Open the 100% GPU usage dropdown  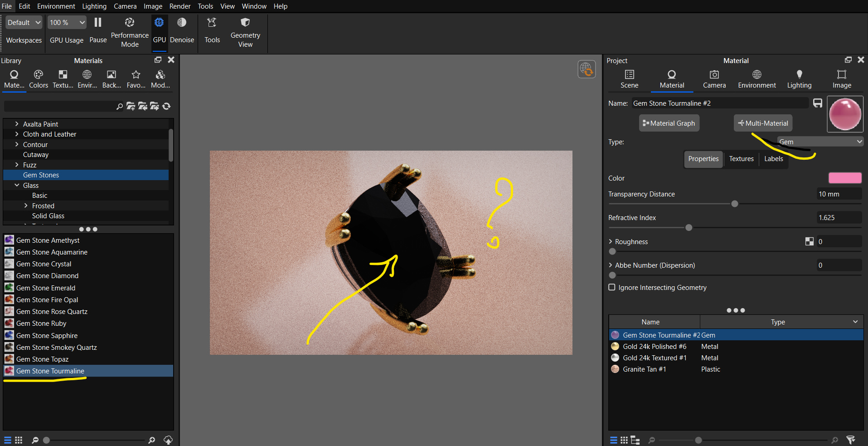pos(67,22)
